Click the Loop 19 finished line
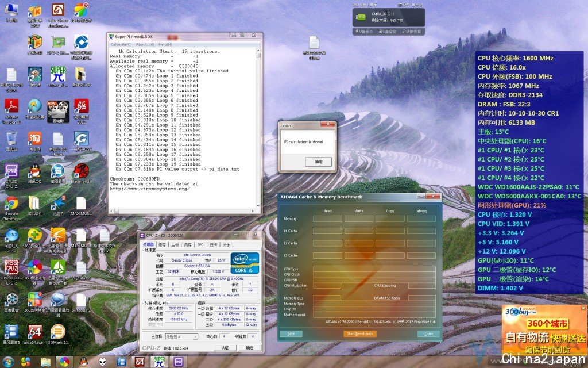Image resolution: width=588 pixels, height=368 pixels. 158,164
